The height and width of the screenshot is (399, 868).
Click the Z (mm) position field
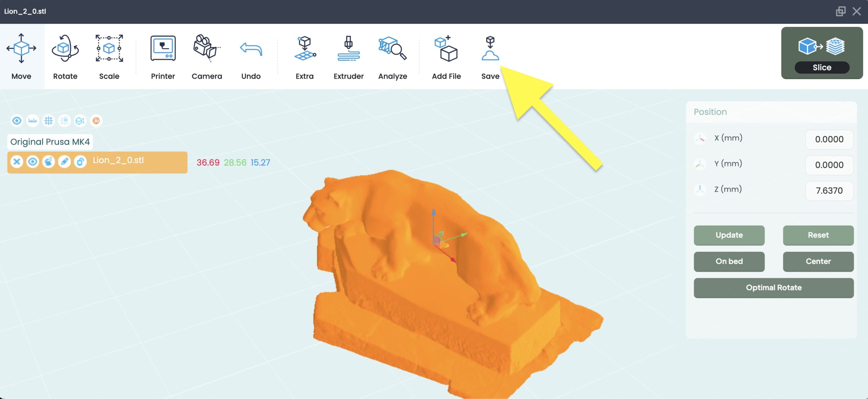click(x=829, y=190)
